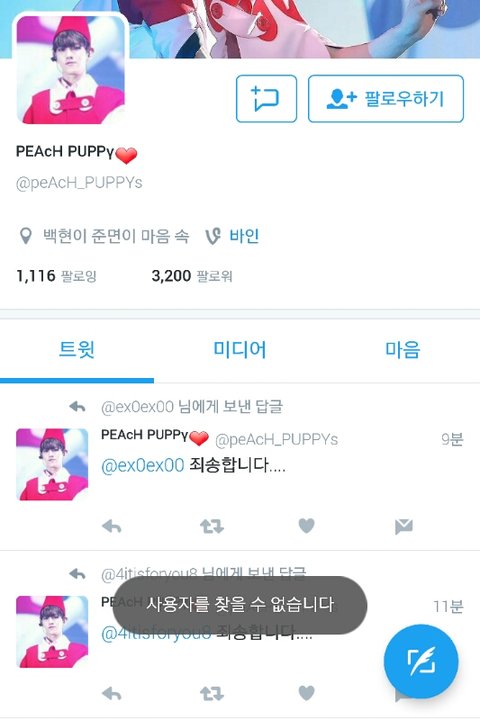Like the 11분 tweet with heart

click(306, 693)
